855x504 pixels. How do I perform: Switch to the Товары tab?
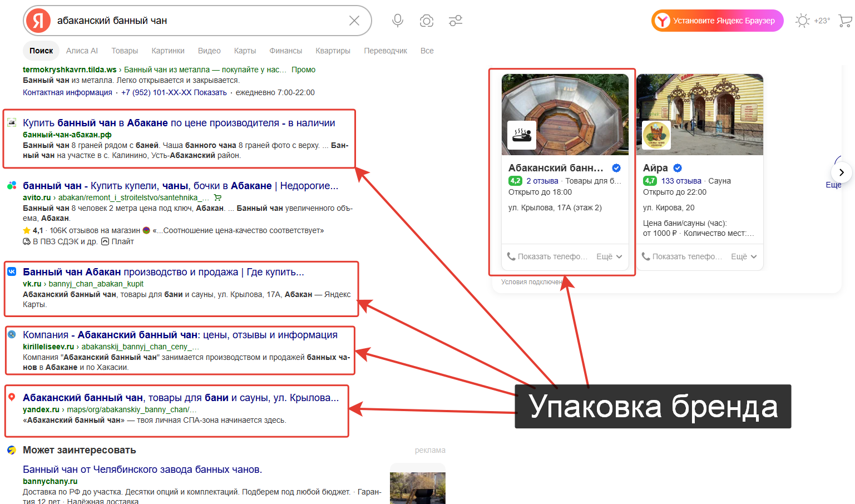tap(125, 51)
